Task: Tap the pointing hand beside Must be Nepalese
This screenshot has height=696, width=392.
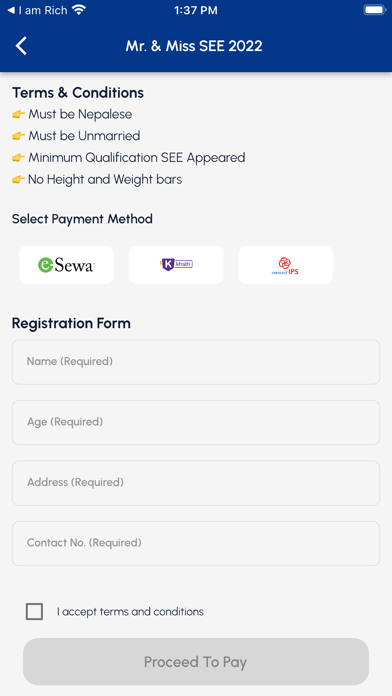Action: point(18,115)
